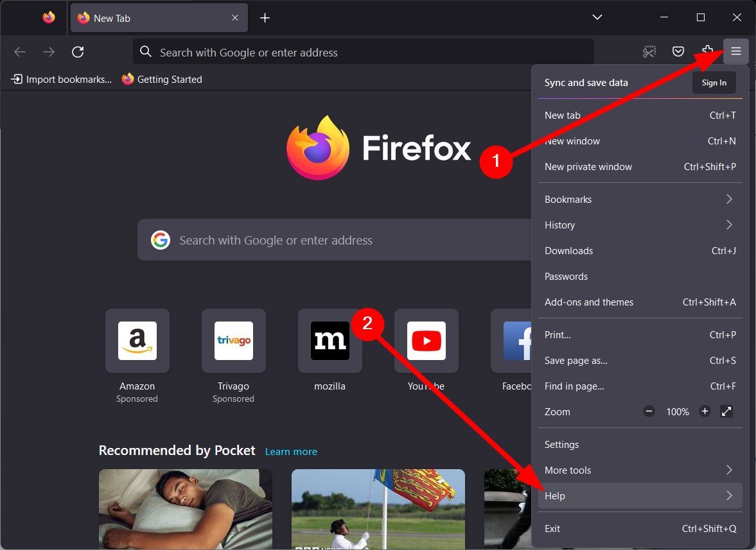Choose Save page as... option
This screenshot has height=550, width=756.
(640, 360)
